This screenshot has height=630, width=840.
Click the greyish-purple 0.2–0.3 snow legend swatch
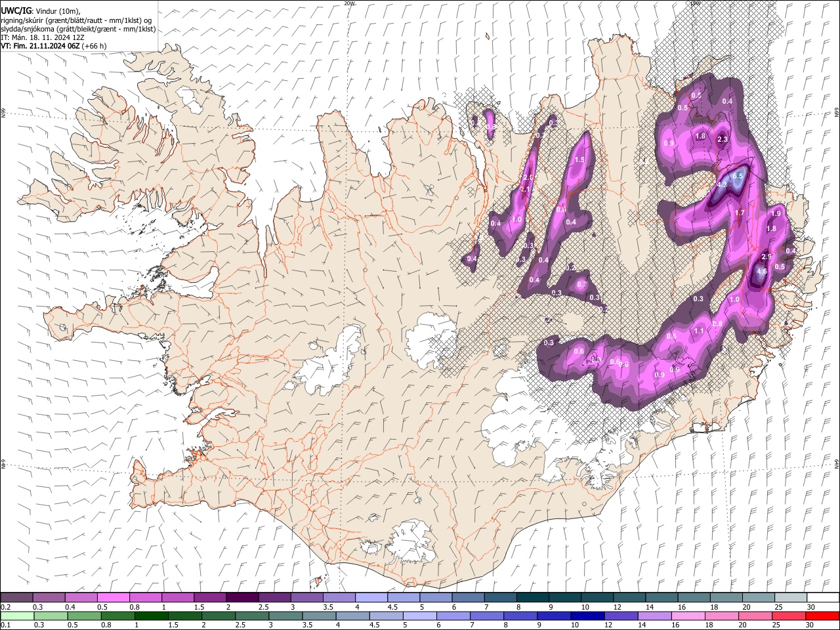point(16,597)
